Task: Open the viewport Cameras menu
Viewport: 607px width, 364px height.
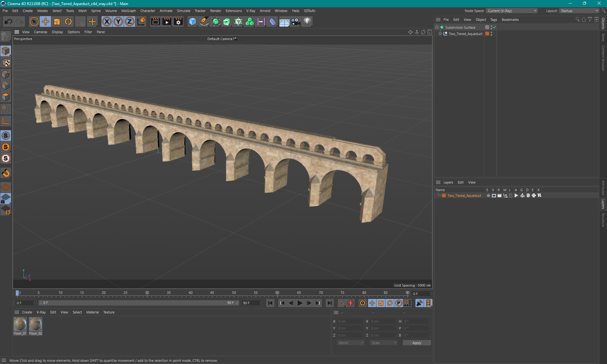Action: point(40,32)
